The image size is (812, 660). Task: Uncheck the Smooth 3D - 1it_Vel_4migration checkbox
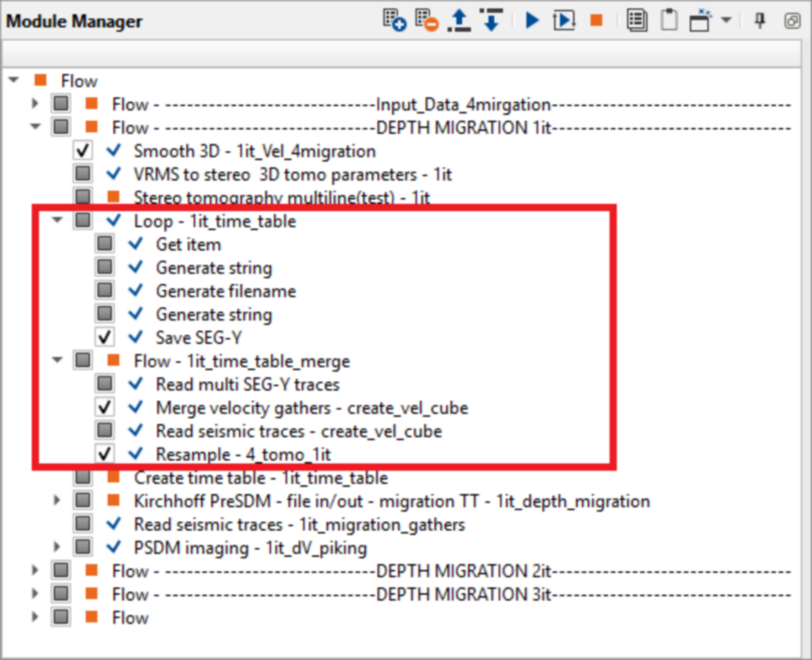(x=83, y=152)
